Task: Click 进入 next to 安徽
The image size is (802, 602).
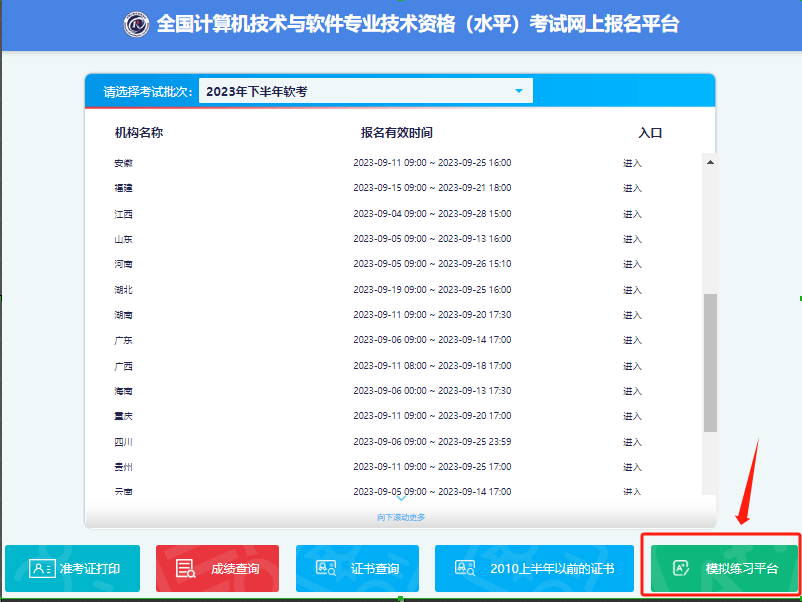Action: tap(633, 162)
